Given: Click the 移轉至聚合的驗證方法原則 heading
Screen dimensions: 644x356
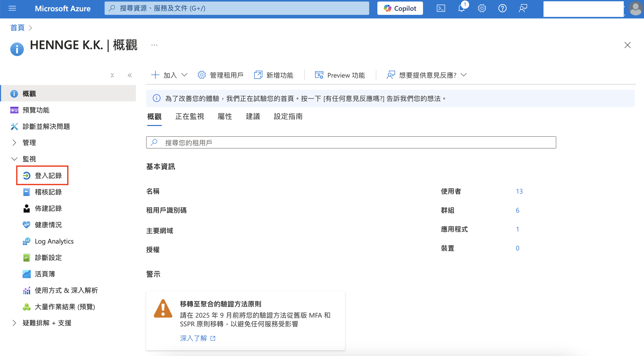Looking at the screenshot, I should 220,304.
